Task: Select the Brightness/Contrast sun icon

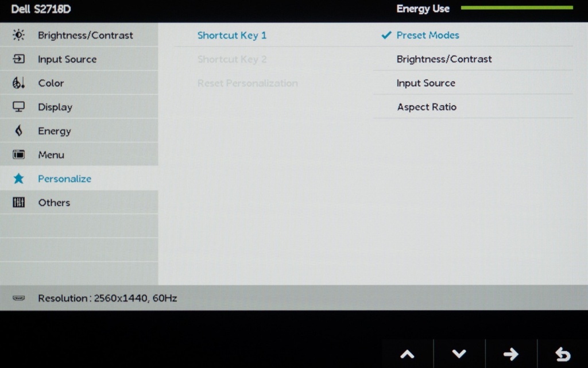Action: pyautogui.click(x=18, y=35)
